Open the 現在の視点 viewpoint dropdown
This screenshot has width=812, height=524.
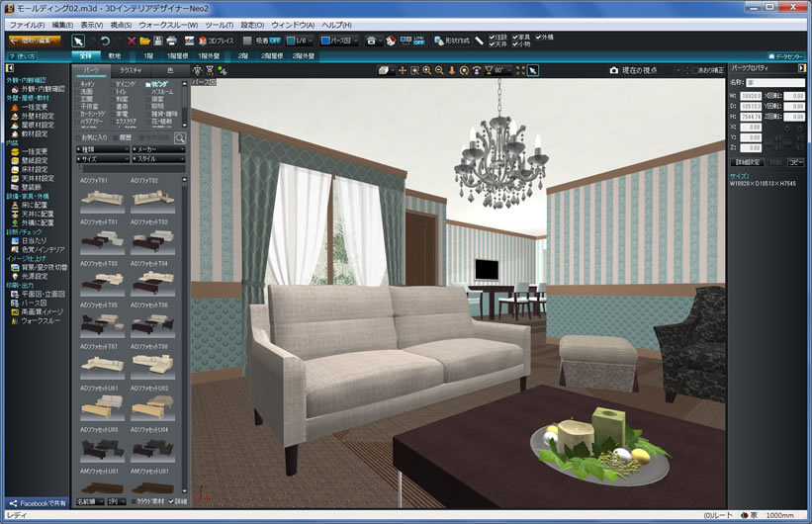pyautogui.click(x=648, y=71)
